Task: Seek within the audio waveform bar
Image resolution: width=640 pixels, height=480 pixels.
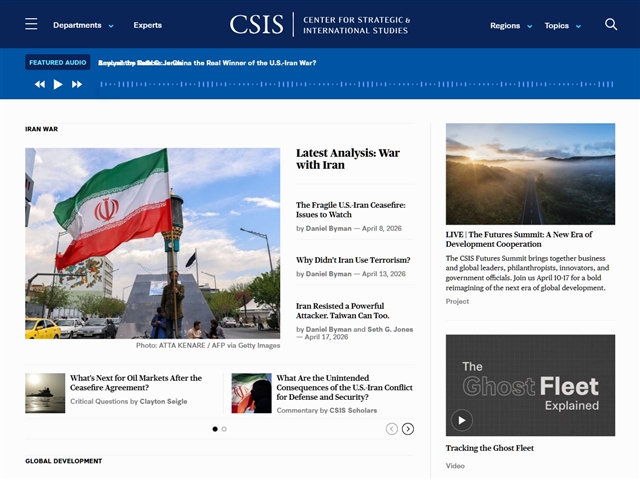Action: pyautogui.click(x=357, y=84)
